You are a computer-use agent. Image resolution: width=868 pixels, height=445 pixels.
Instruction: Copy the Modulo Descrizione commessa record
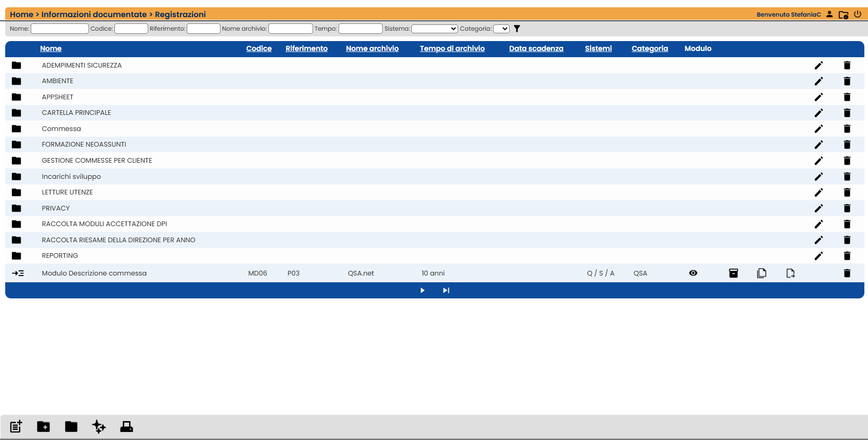pyautogui.click(x=761, y=273)
